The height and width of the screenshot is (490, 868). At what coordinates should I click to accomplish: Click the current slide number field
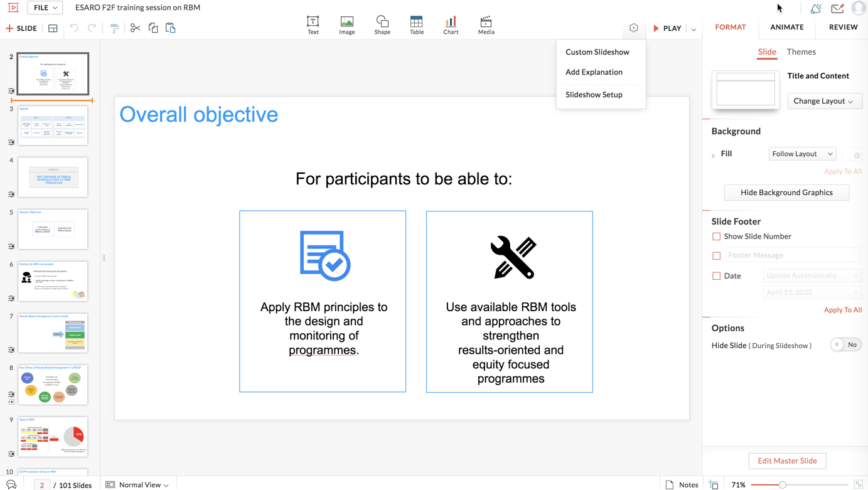[41, 485]
